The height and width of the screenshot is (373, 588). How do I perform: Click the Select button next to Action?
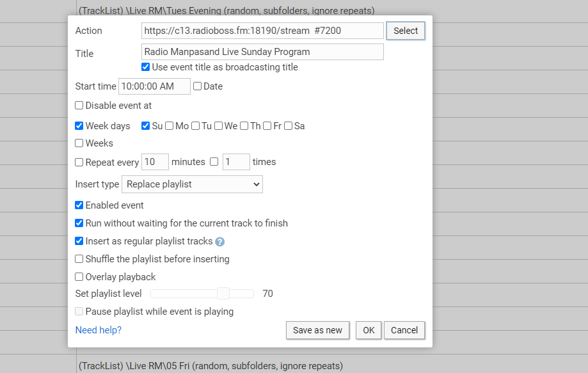point(406,31)
